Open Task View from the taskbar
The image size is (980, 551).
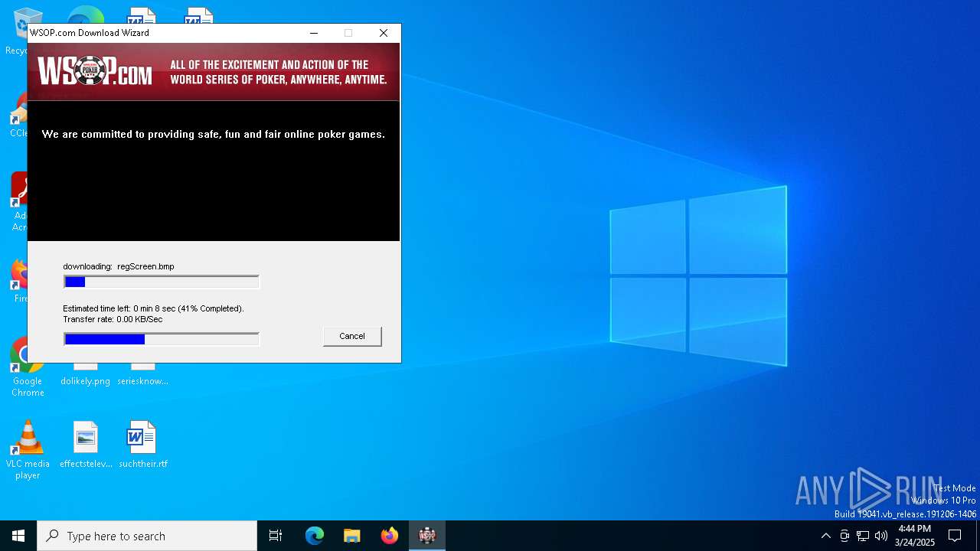[276, 536]
